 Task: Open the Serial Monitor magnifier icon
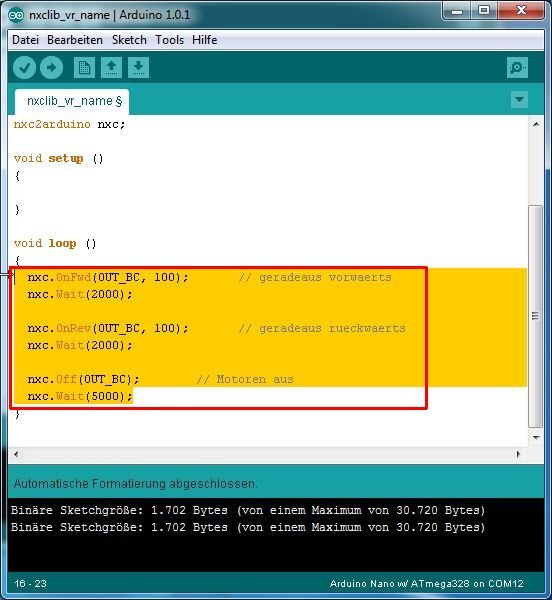[x=517, y=68]
